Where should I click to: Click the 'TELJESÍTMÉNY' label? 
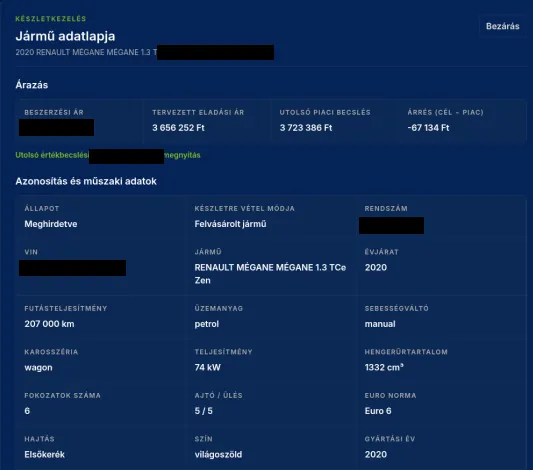tap(223, 352)
